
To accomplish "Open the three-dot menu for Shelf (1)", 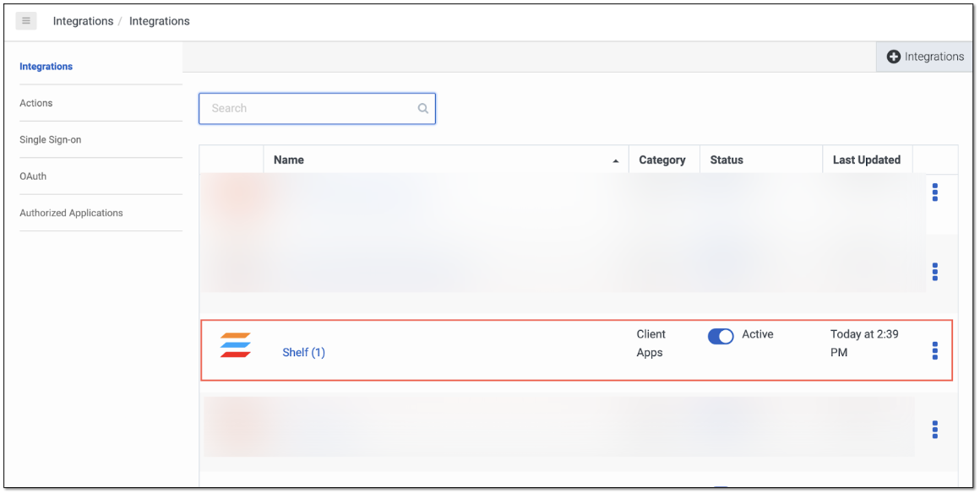I will point(935,350).
